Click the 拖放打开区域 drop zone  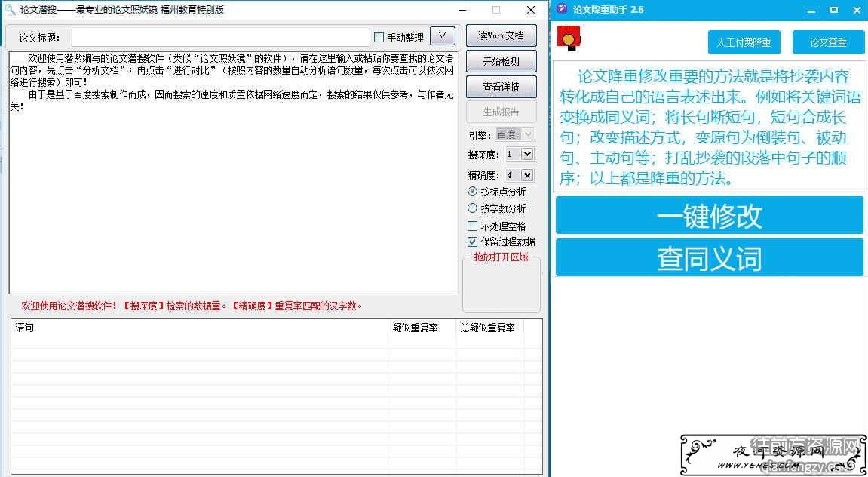point(501,285)
